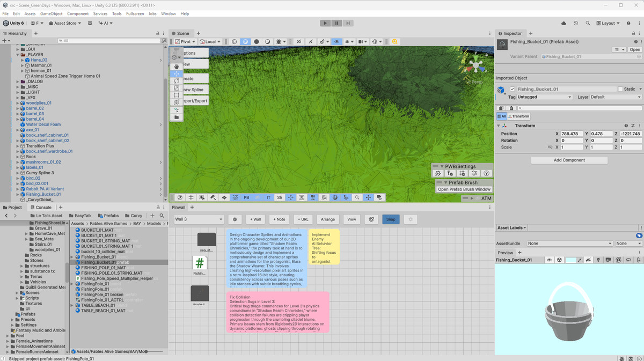
Task: Open the Layer dropdown set to Default
Action: [x=616, y=97]
